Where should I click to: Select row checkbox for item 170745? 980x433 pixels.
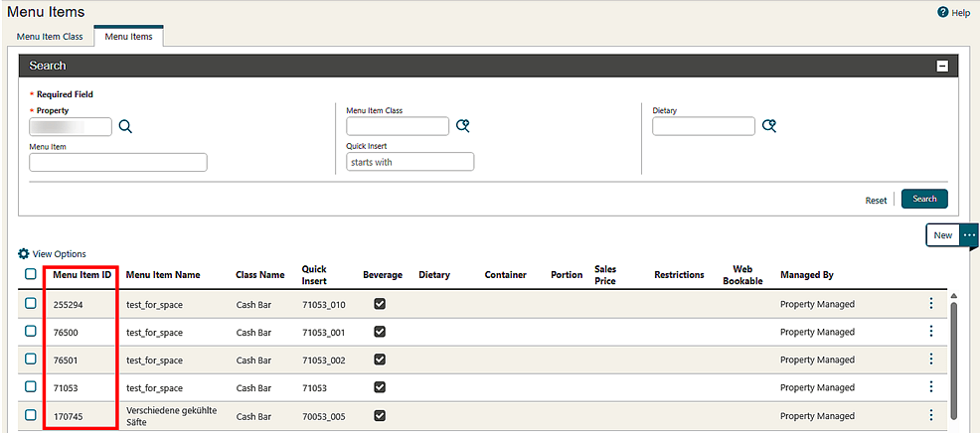click(30, 414)
